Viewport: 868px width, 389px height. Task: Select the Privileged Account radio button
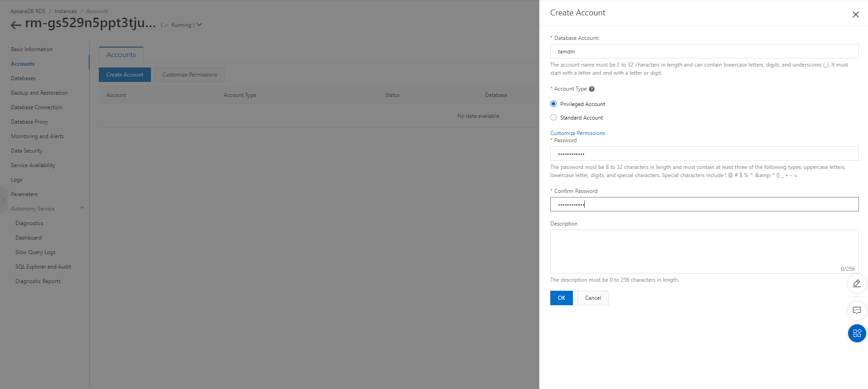[x=553, y=104]
